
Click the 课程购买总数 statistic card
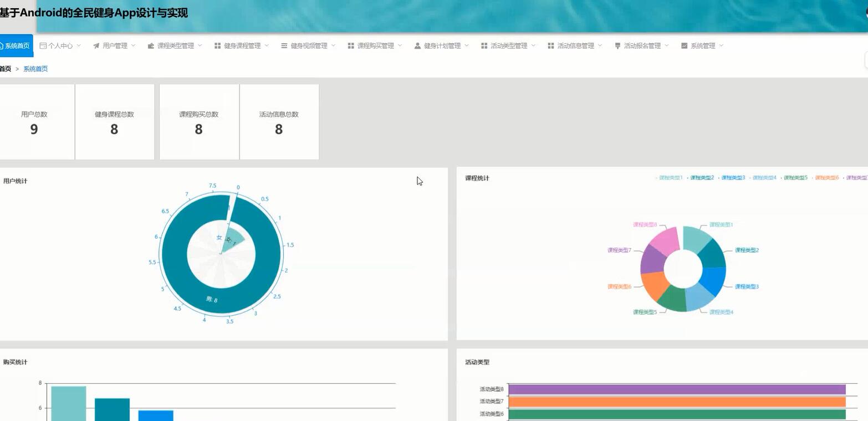click(x=199, y=122)
